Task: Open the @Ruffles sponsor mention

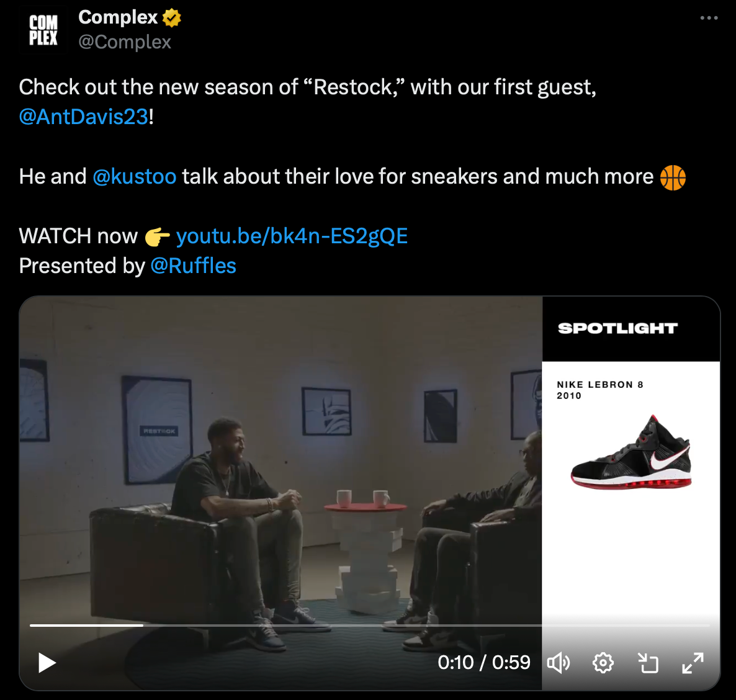Action: pos(194,266)
